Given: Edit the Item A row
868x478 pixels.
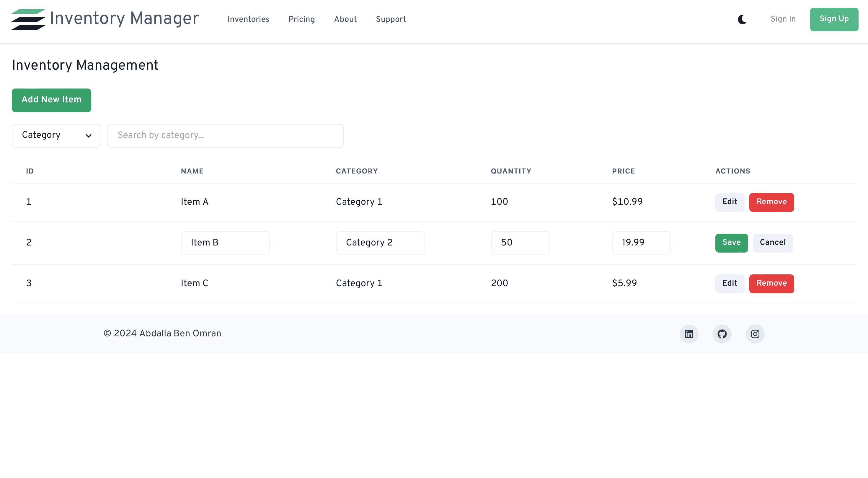Looking at the screenshot, I should 730,202.
